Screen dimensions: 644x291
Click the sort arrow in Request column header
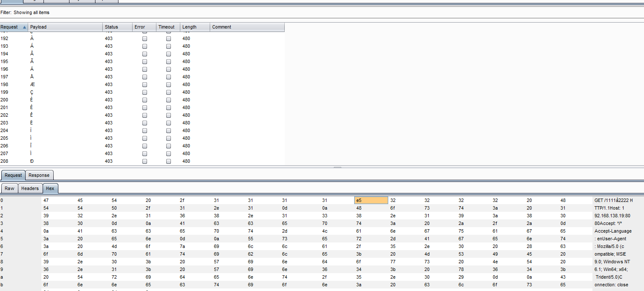coord(24,27)
